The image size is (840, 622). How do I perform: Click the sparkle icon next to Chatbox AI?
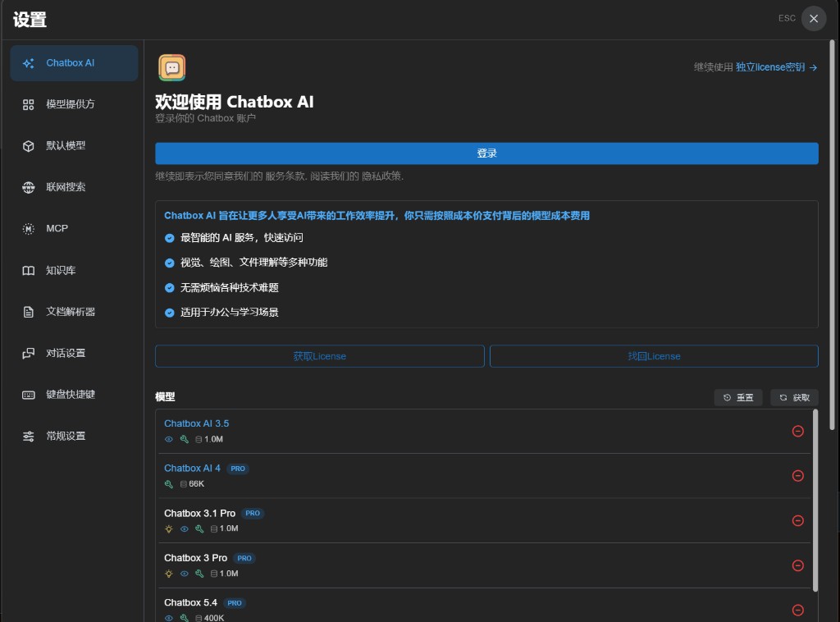click(x=29, y=63)
